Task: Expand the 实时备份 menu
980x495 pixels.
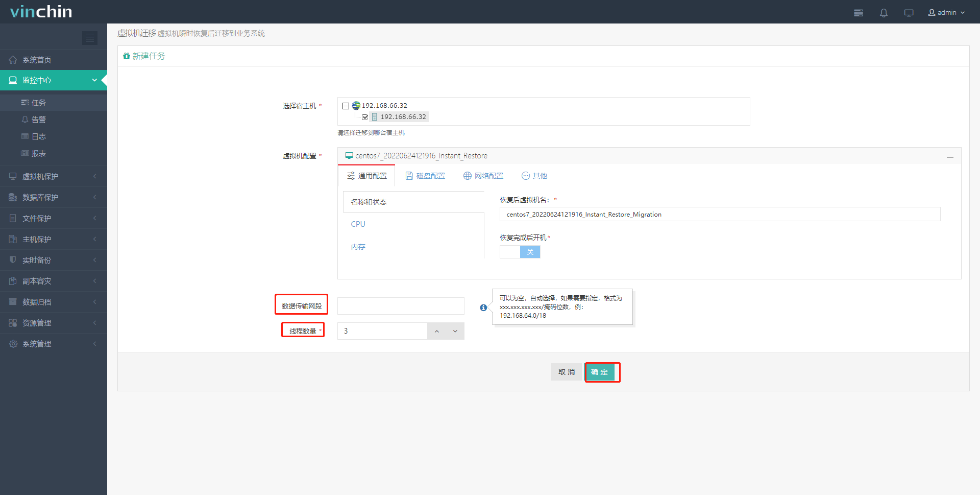Action: (54, 260)
